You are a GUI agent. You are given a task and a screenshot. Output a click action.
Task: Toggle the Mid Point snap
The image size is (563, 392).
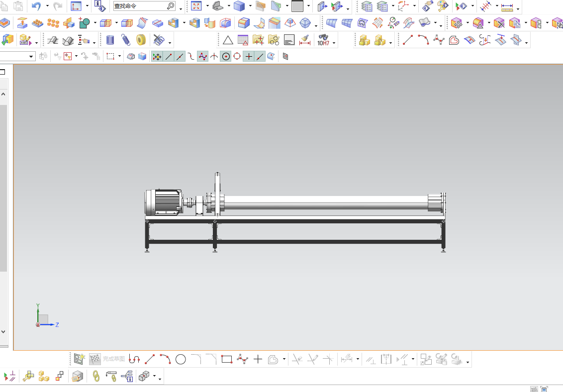point(180,56)
